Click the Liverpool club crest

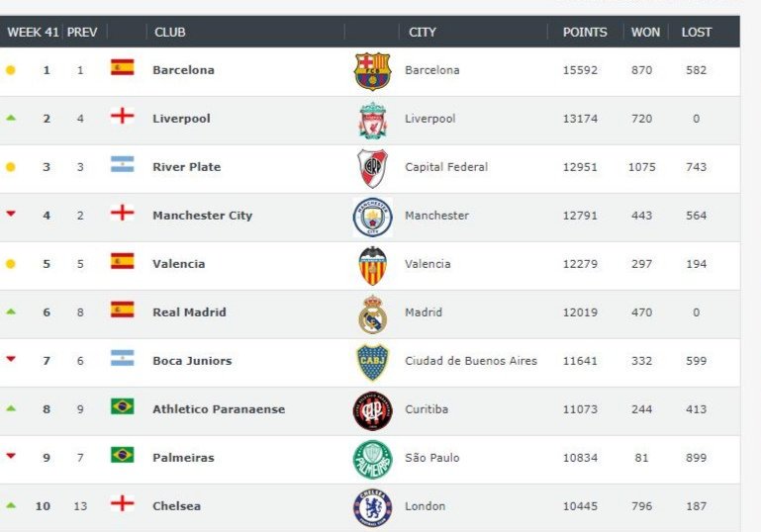click(372, 120)
